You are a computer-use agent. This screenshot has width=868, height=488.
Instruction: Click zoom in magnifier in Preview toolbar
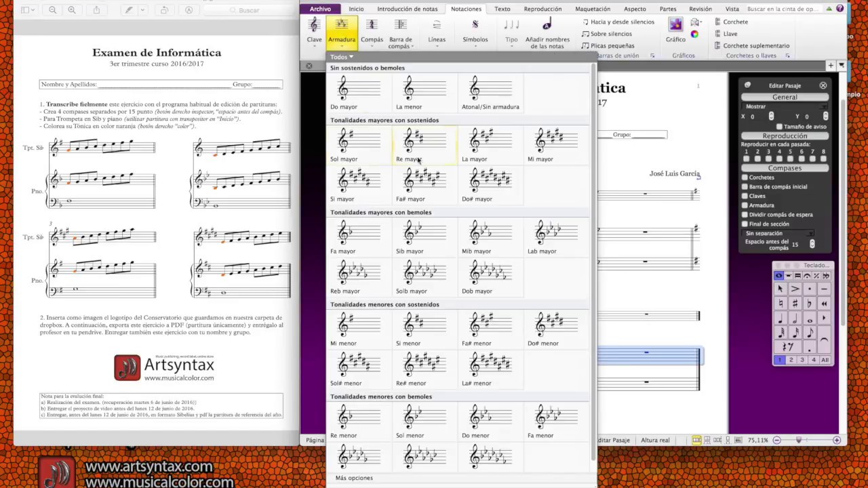(x=71, y=10)
